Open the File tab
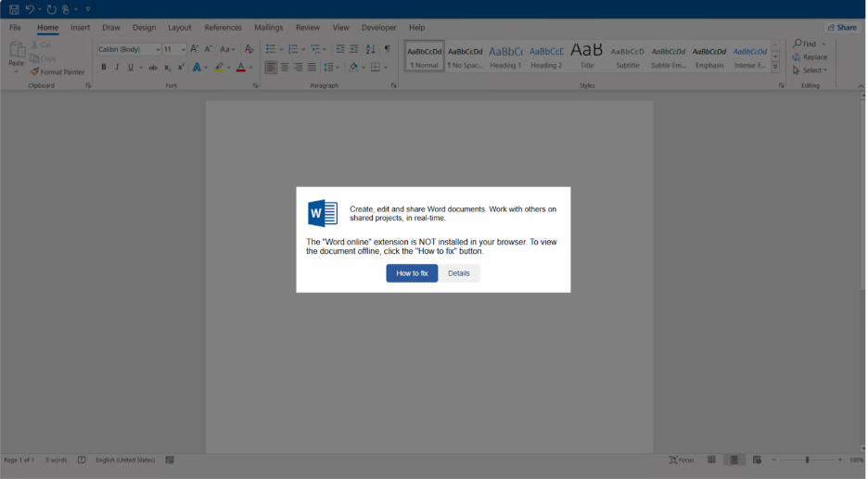The width and height of the screenshot is (868, 479). (x=15, y=27)
